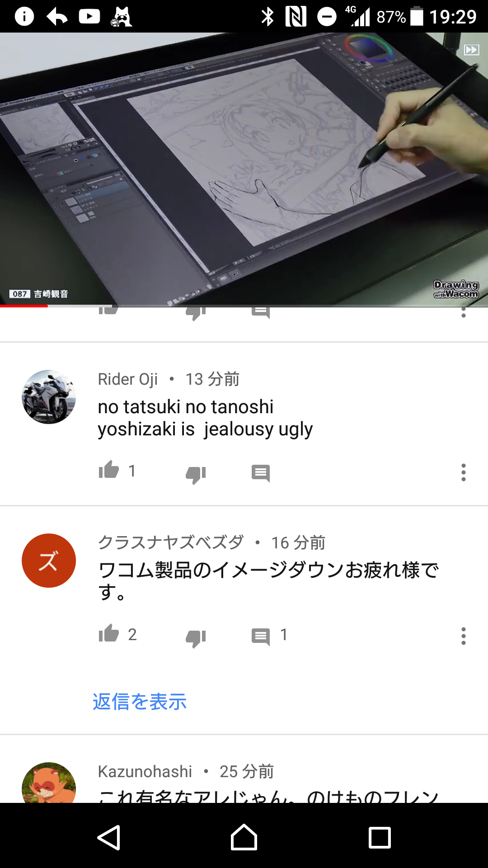Viewport: 488px width, 868px height.
Task: Skip ahead using the fast-forward icon on video
Action: pyautogui.click(x=471, y=50)
